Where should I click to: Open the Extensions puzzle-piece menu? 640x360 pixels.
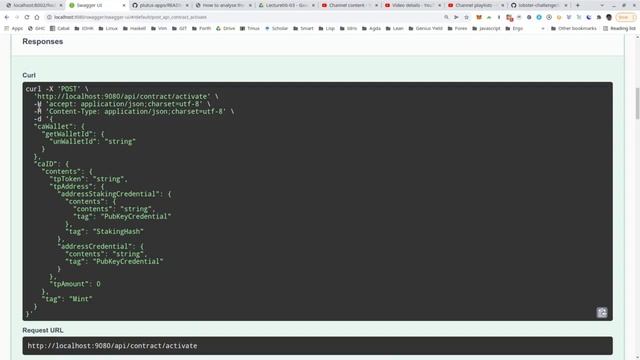pyautogui.click(x=599, y=17)
